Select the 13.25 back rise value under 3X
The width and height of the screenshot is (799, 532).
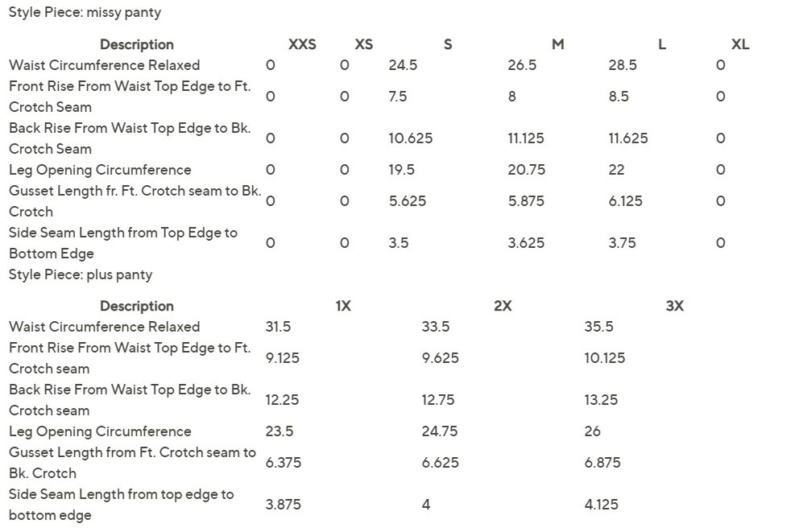point(601,400)
